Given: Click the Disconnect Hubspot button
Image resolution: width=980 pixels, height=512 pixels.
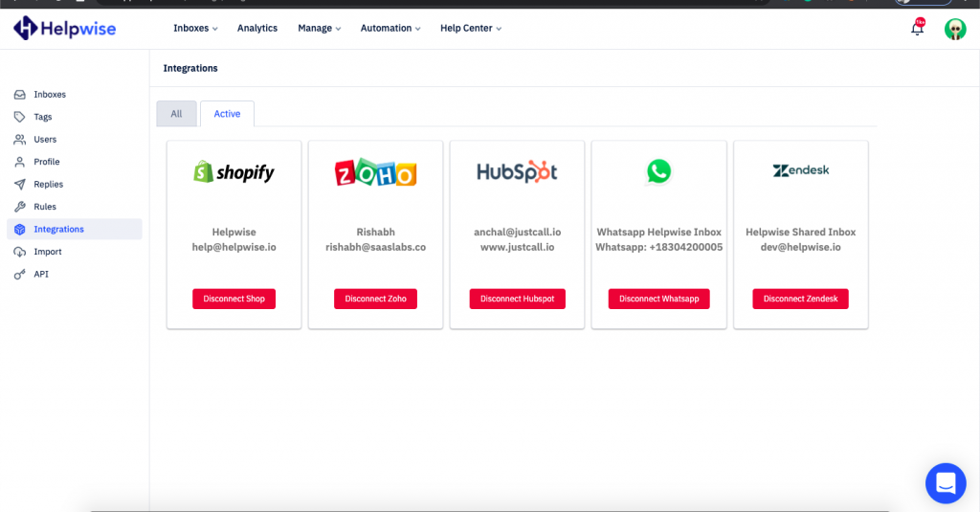Looking at the screenshot, I should [518, 299].
